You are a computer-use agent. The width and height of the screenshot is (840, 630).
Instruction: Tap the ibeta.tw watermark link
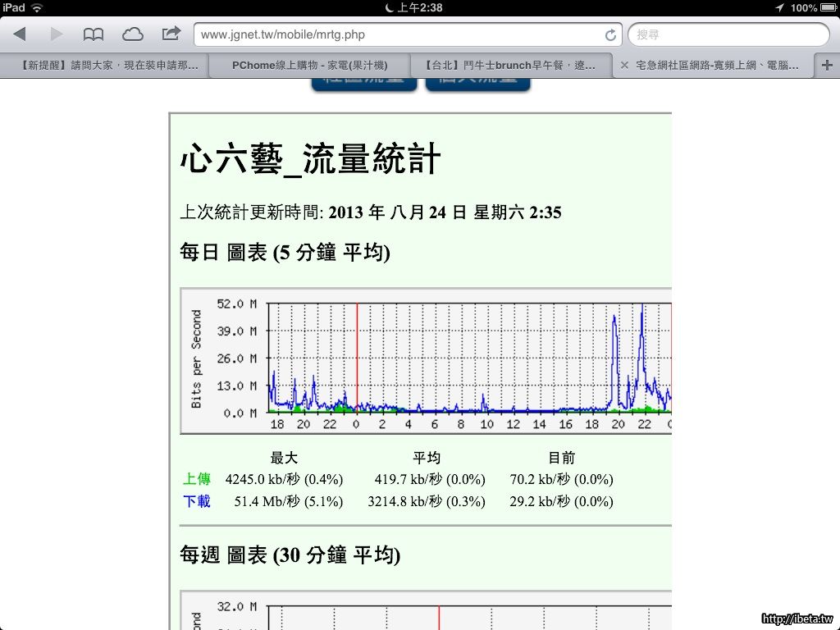click(x=797, y=619)
